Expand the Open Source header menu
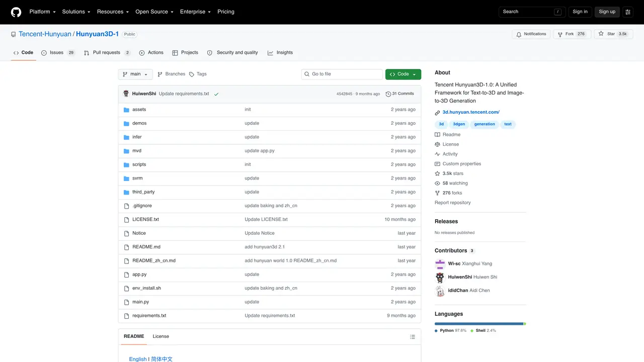644x362 pixels. [154, 12]
